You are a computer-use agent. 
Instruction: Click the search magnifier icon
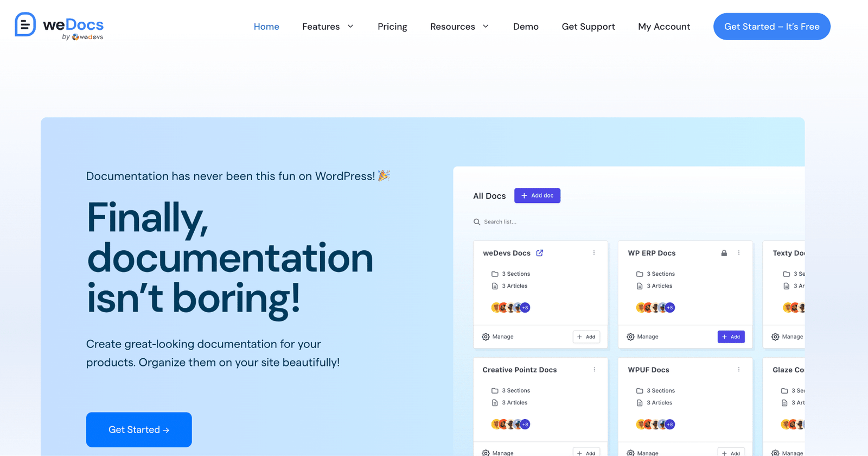pyautogui.click(x=477, y=221)
